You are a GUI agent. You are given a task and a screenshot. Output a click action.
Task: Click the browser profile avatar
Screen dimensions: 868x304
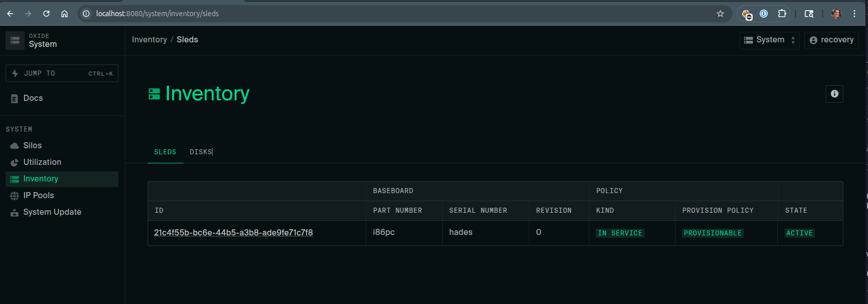(x=836, y=14)
